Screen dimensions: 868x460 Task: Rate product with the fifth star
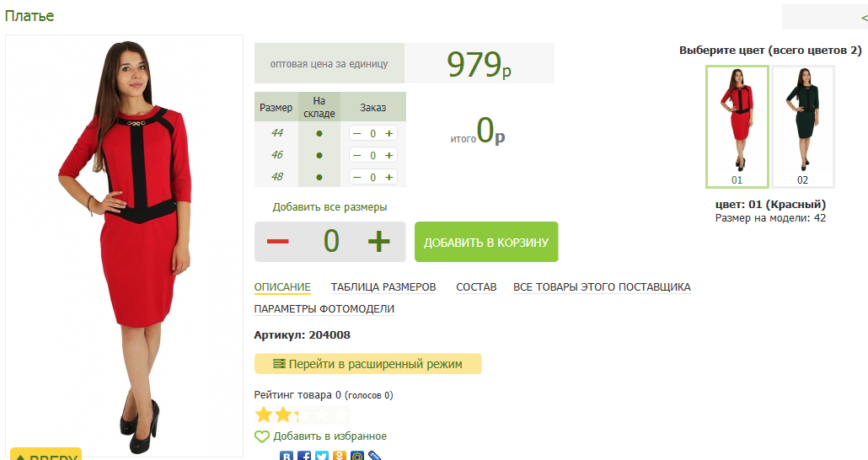click(x=341, y=415)
